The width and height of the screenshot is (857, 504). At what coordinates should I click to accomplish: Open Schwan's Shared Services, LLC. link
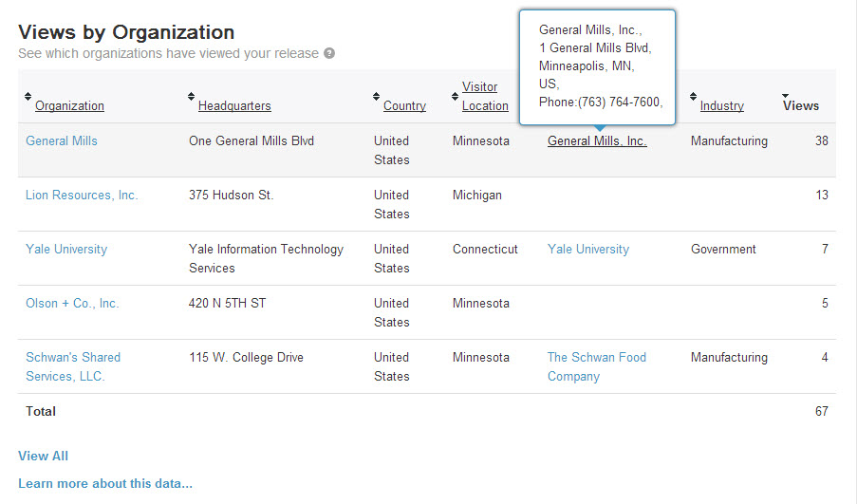[x=73, y=366]
